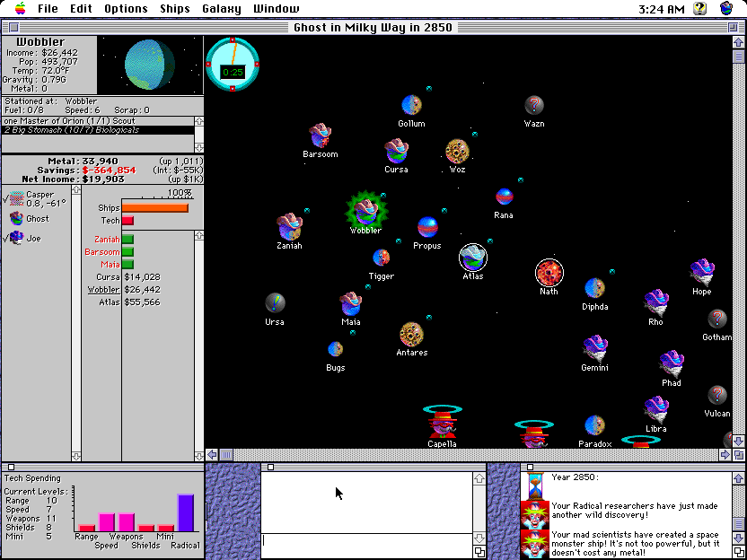Toggle the checkmark next to Casper
The height and width of the screenshot is (560, 747).
point(7,197)
